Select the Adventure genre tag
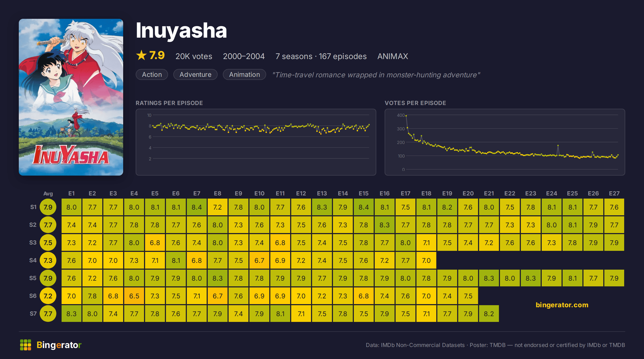This screenshot has height=359, width=644. [195, 74]
